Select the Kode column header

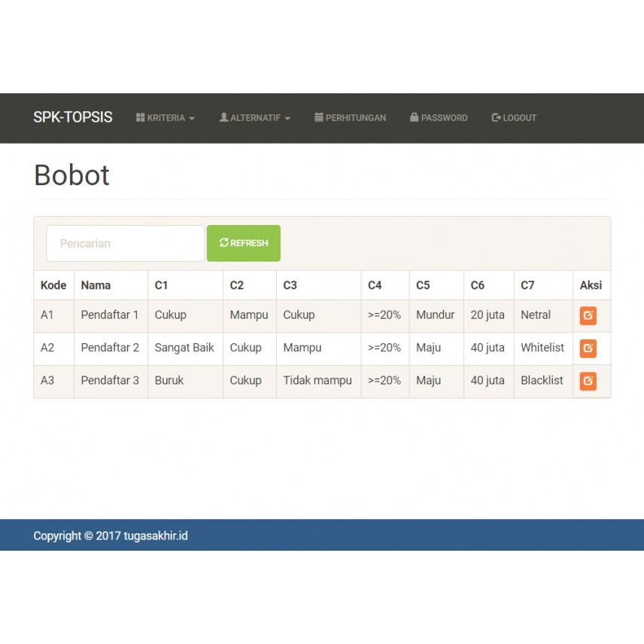click(53, 285)
